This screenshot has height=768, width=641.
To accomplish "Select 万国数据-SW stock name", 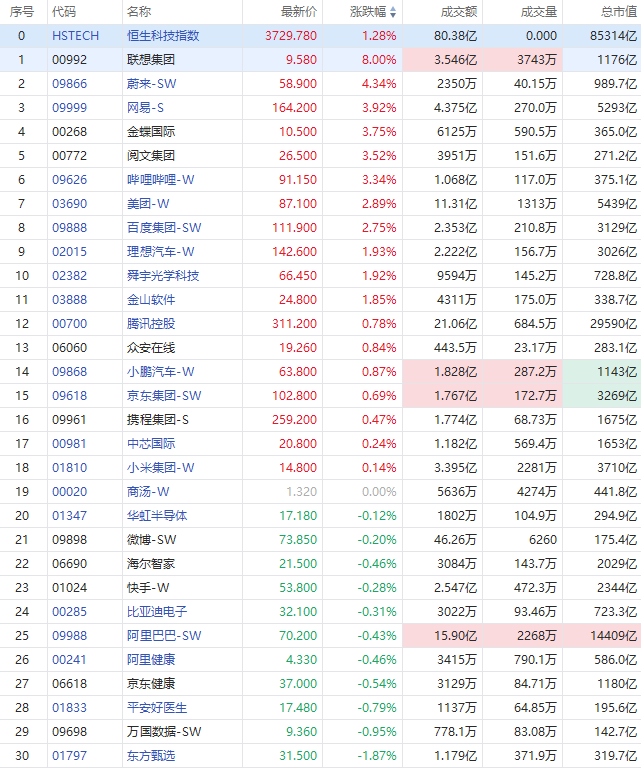I will click(164, 732).
